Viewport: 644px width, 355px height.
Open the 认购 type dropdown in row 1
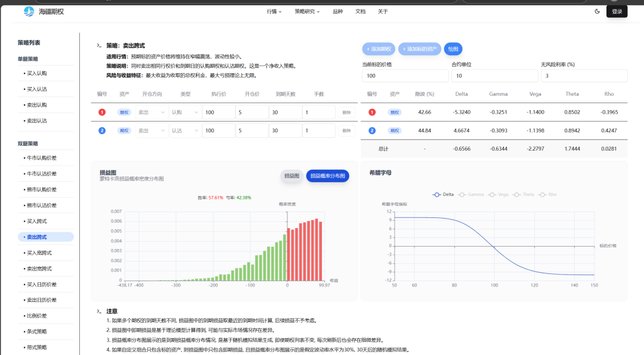(184, 113)
